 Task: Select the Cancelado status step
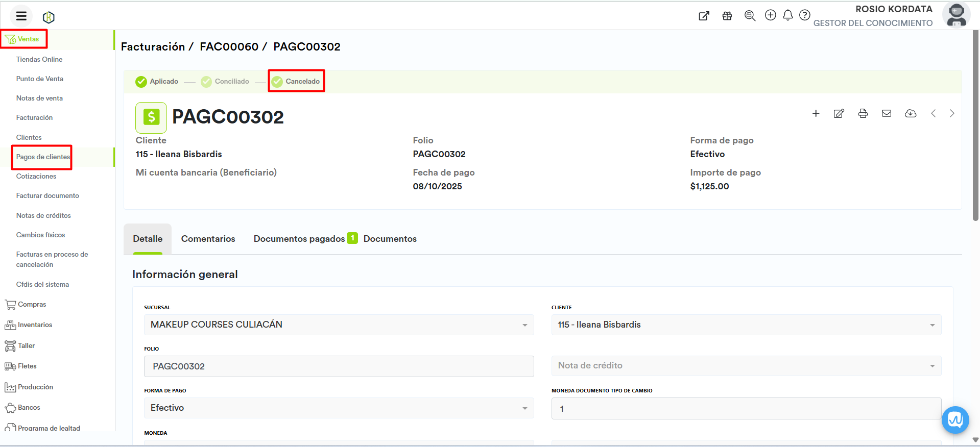(296, 81)
